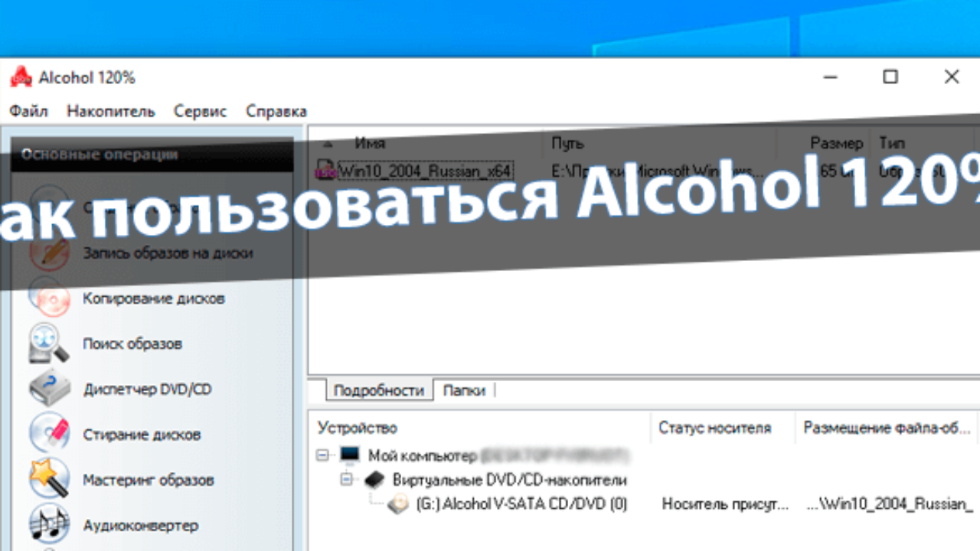Click the Диспетчер DVD/CD drive icon
Image resolution: width=980 pixels, height=551 pixels.
point(50,389)
